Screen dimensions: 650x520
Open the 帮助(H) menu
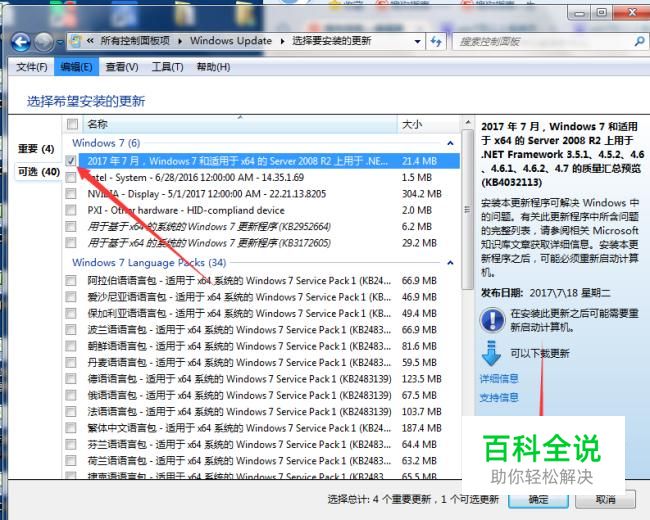[x=213, y=67]
